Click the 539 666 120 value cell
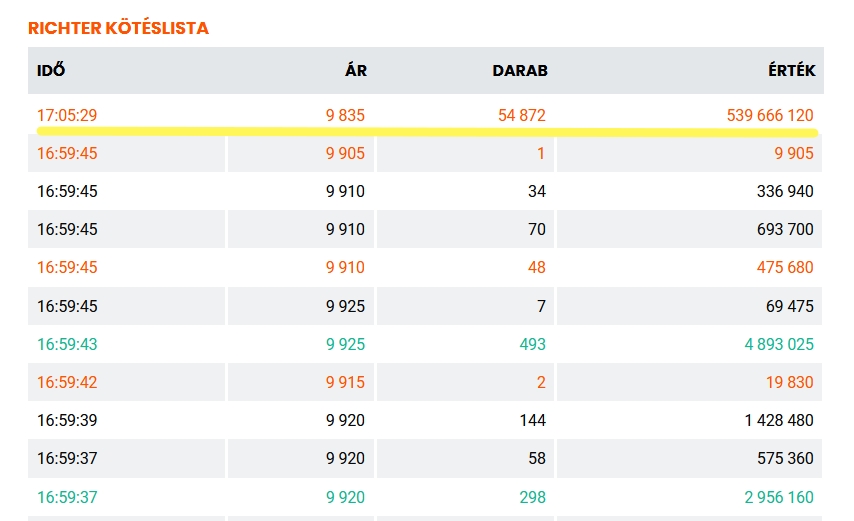The image size is (854, 521). 770,115
